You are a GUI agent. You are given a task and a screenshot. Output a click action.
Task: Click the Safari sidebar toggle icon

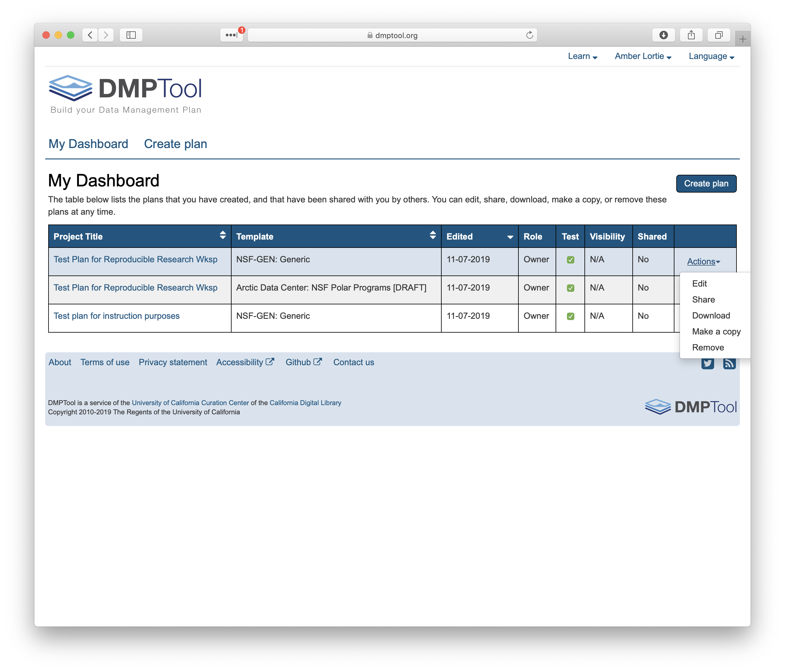tap(131, 35)
